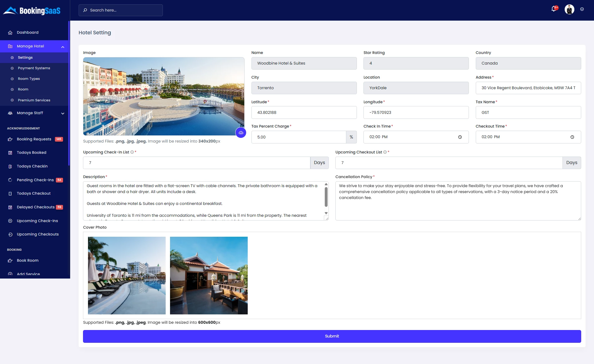Click the BookingSaaS logo
Image resolution: width=594 pixels, height=364 pixels.
(x=32, y=10)
